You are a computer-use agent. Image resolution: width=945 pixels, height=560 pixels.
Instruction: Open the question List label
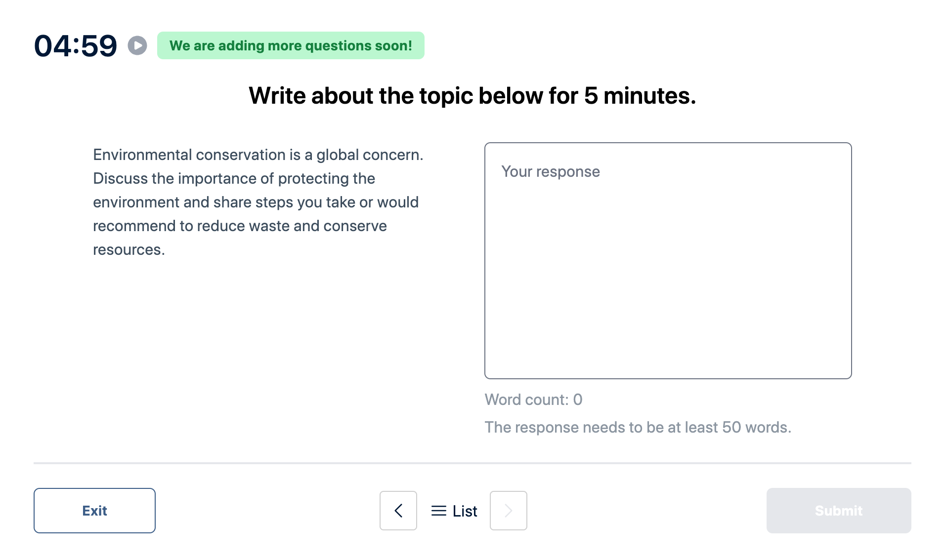(x=465, y=511)
